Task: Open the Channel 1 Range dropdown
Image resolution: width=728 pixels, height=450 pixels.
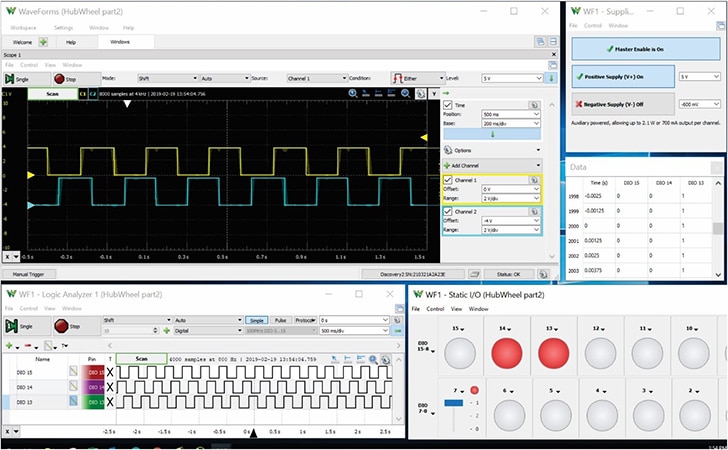Action: tap(510, 198)
